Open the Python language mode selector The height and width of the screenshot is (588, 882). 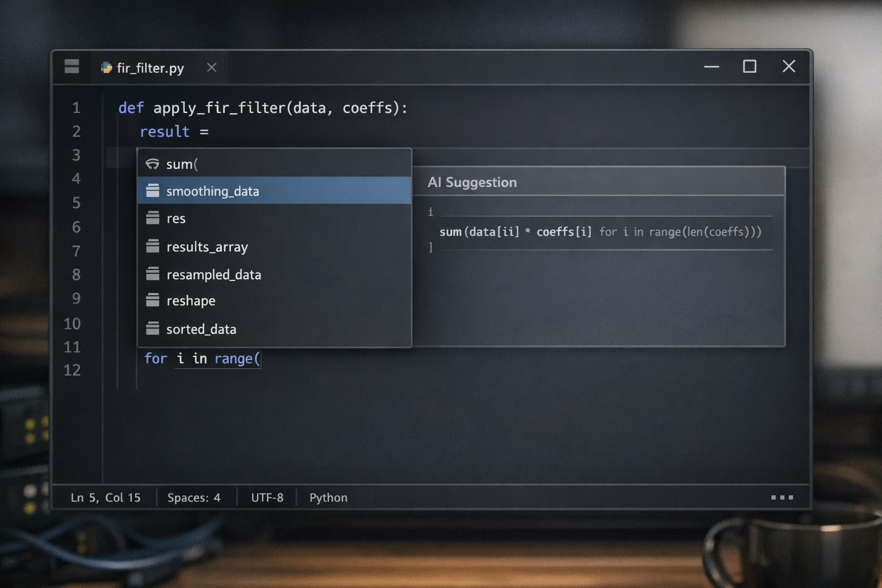[x=328, y=497]
